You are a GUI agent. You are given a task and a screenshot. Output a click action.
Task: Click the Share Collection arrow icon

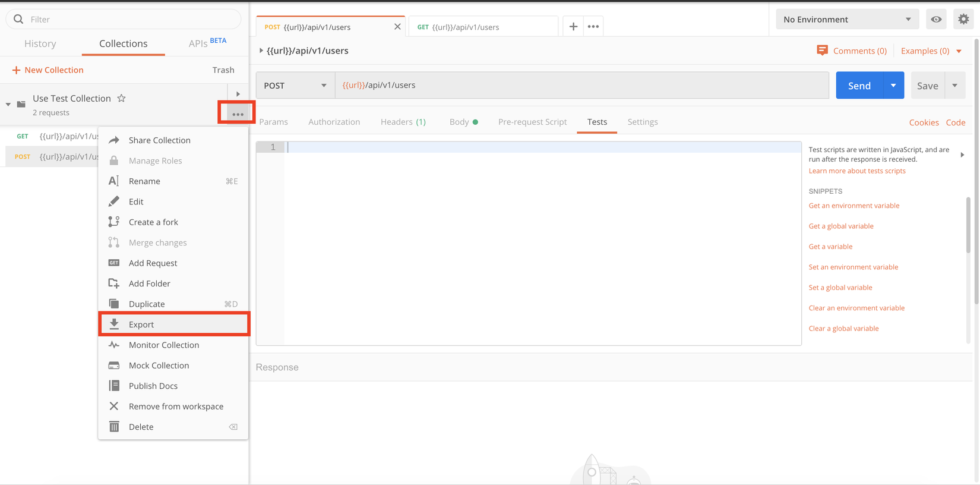(114, 140)
